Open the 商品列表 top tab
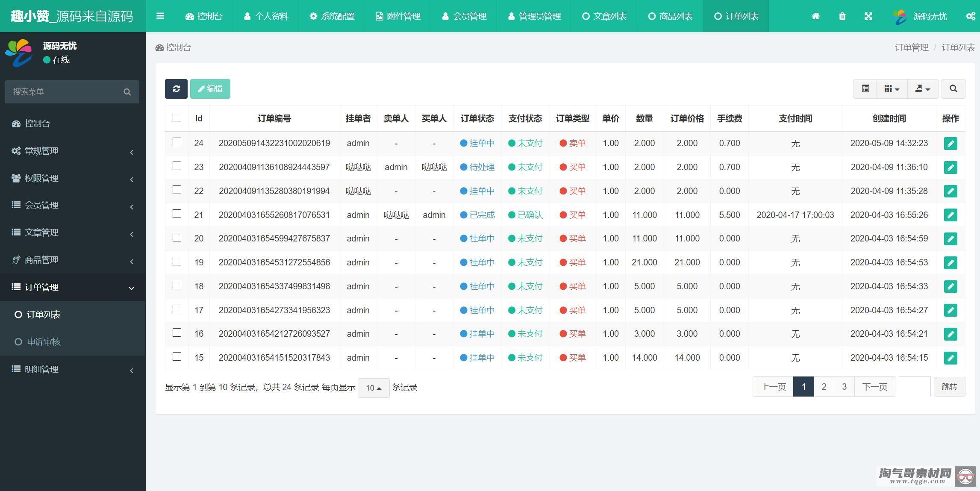This screenshot has height=491, width=980. point(670,16)
